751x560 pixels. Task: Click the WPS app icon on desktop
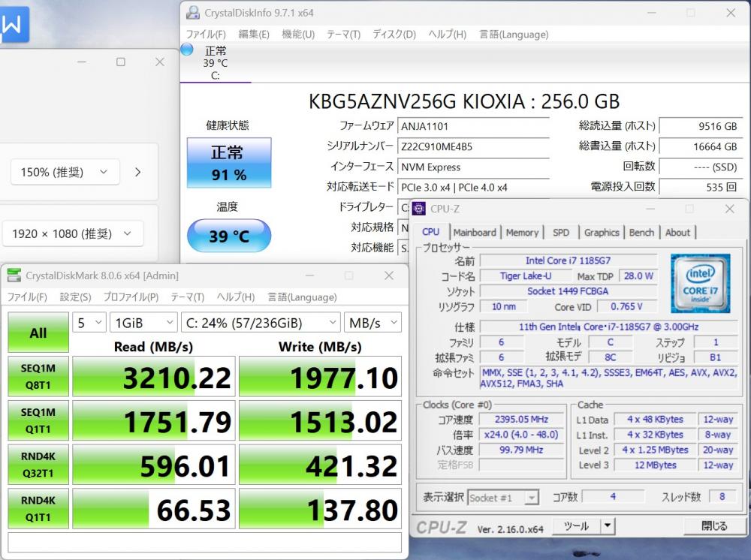point(14,24)
